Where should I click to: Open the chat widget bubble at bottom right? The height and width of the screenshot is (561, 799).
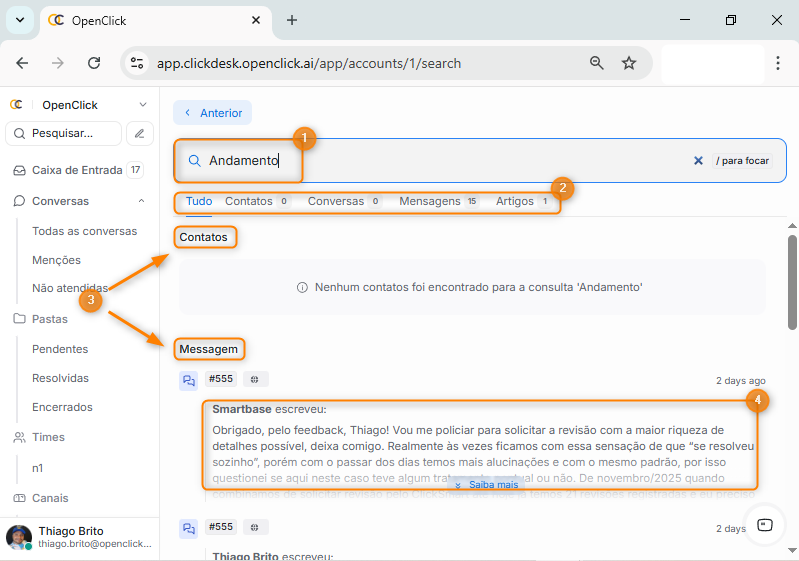765,525
